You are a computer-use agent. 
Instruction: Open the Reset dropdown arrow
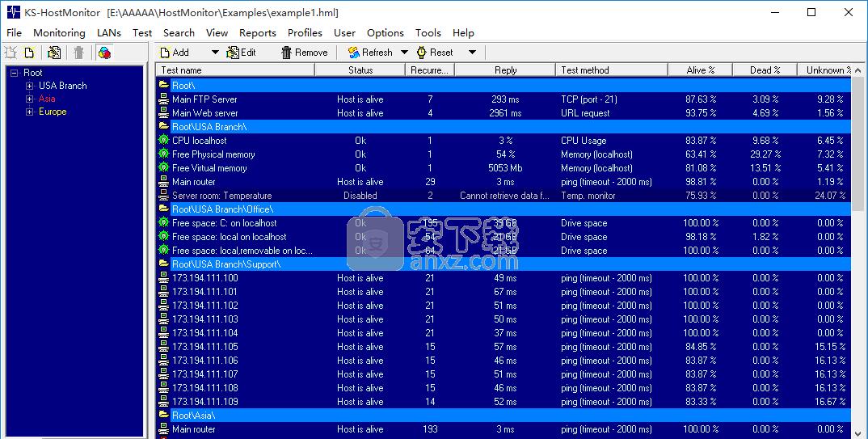click(x=473, y=53)
